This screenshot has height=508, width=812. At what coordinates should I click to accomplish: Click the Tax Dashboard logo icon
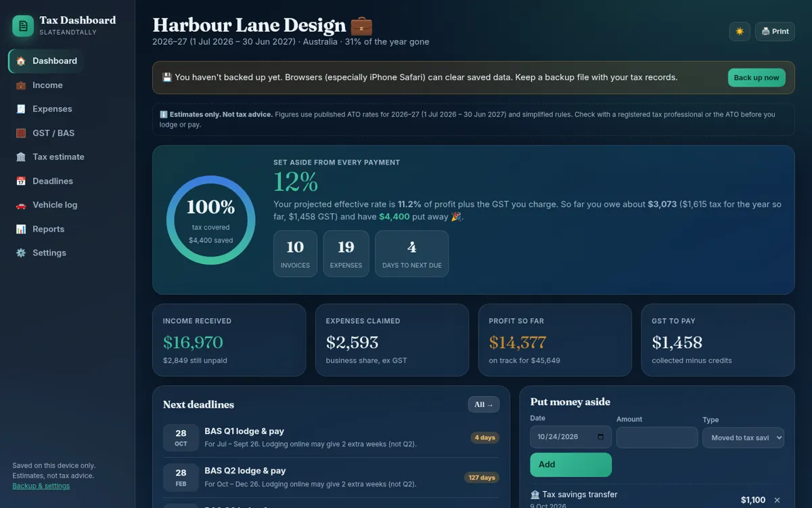coord(23,26)
